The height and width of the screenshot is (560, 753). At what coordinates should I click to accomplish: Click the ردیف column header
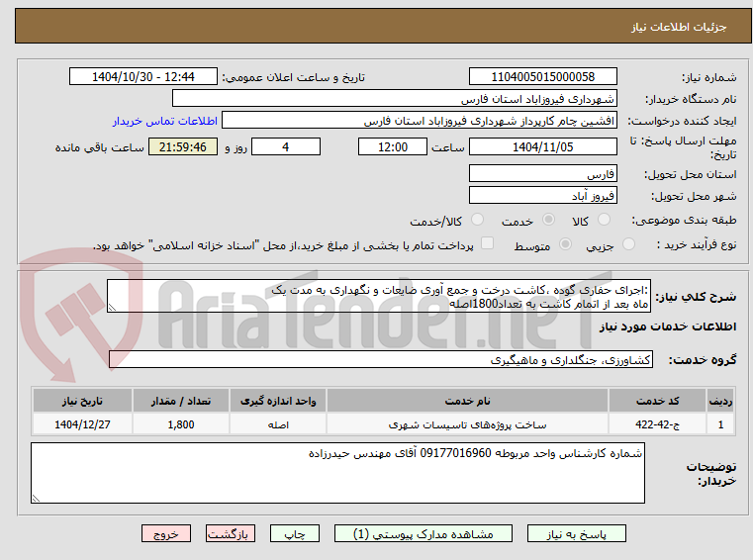click(720, 401)
